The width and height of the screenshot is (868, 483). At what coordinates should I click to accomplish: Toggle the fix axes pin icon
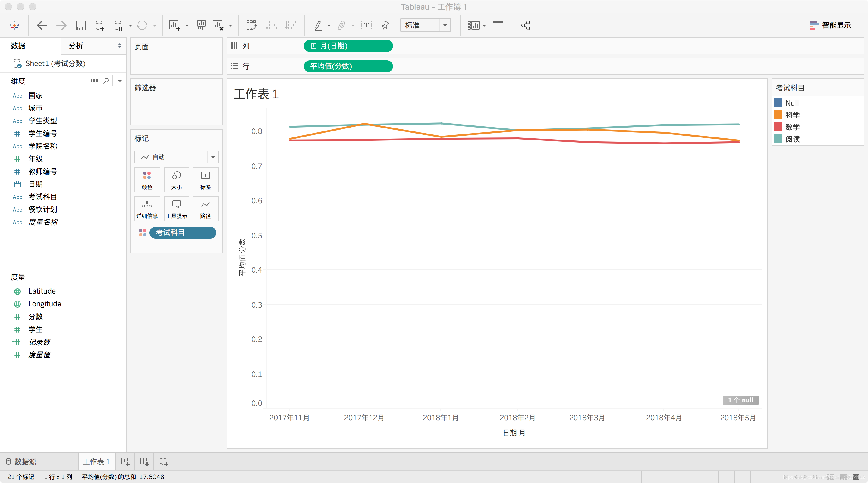click(385, 25)
